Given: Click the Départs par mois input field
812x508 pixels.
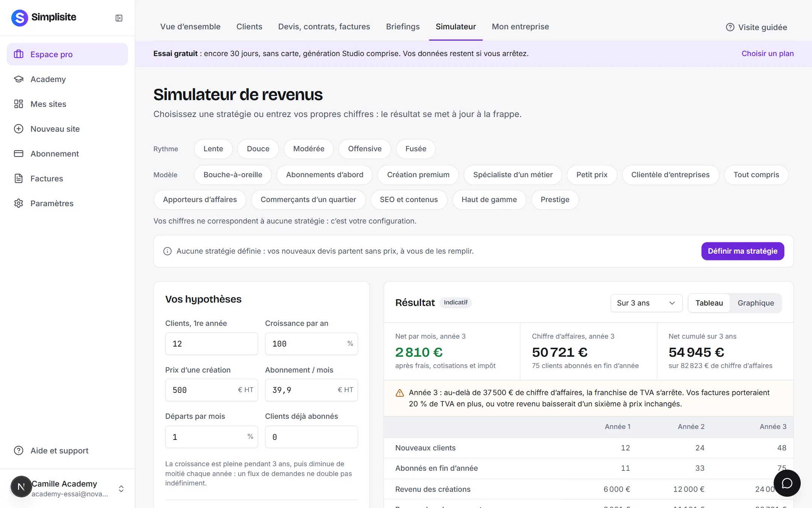Looking at the screenshot, I should click(212, 437).
